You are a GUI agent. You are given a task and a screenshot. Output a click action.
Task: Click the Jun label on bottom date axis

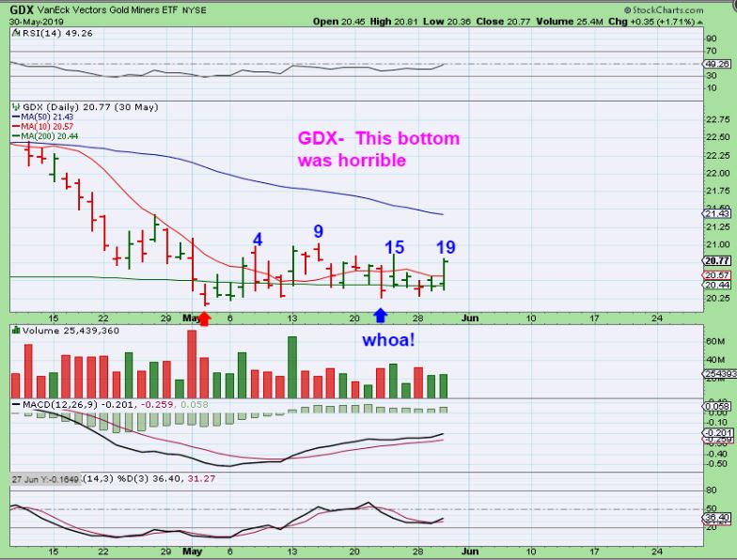click(470, 551)
